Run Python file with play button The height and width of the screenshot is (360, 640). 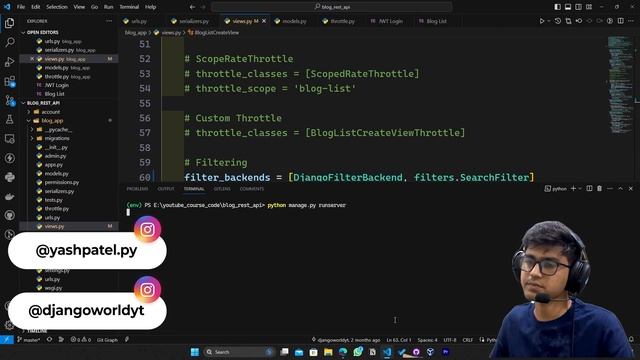pyautogui.click(x=542, y=21)
